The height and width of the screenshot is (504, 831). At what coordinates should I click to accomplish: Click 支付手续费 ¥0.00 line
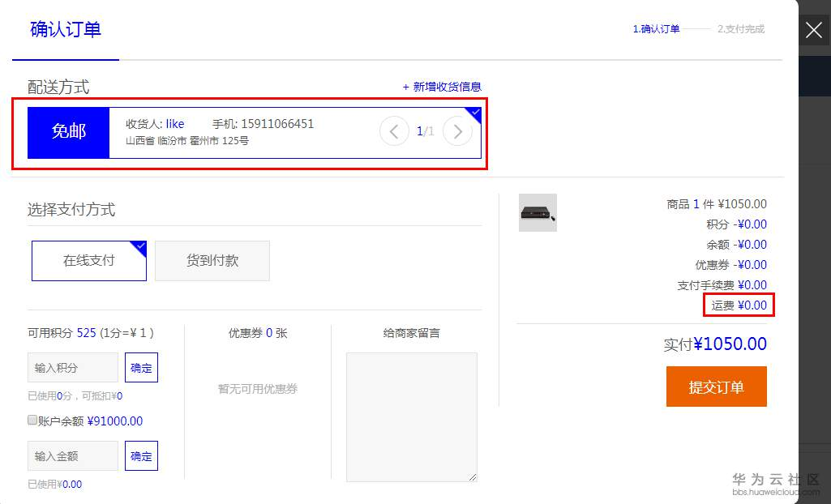click(722, 285)
